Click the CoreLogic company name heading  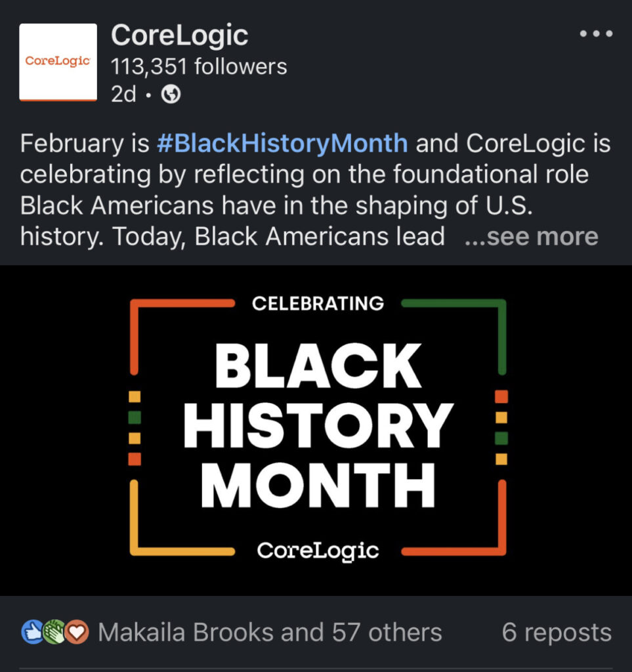point(179,36)
